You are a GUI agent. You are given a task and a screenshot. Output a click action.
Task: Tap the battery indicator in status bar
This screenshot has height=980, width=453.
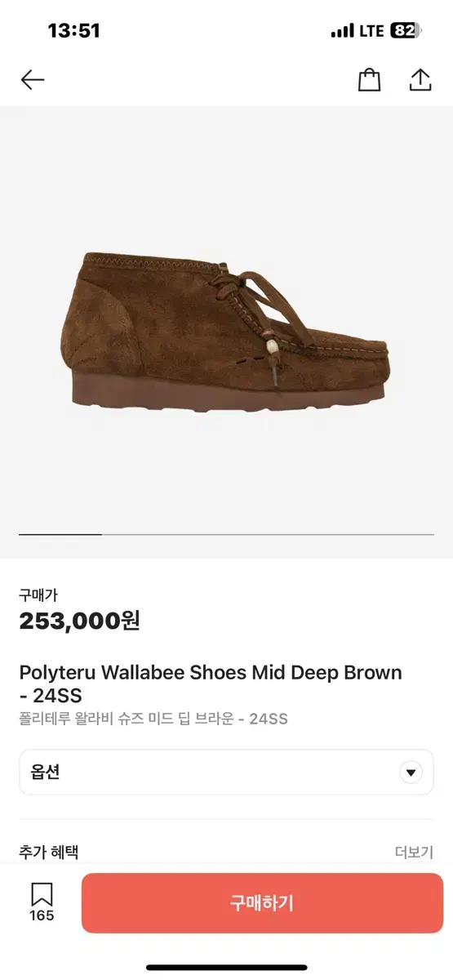(x=406, y=31)
